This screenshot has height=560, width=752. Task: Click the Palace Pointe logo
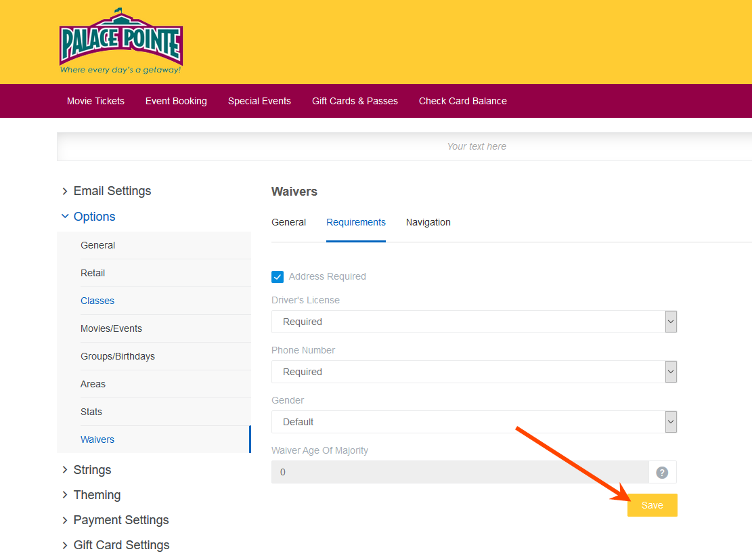pos(121,42)
